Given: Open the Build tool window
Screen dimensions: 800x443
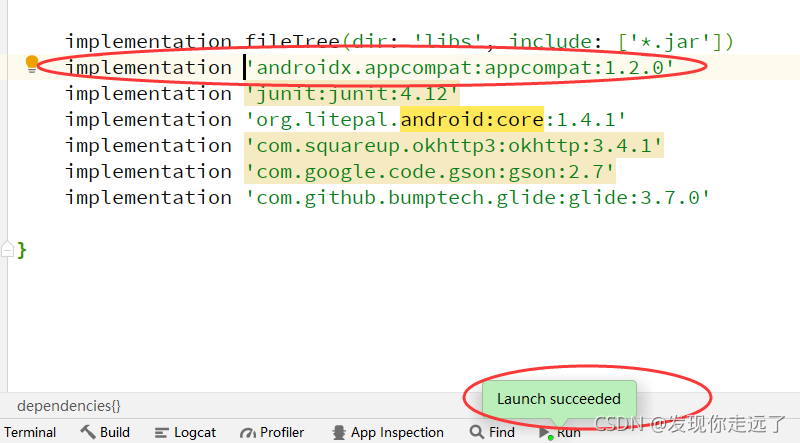Looking at the screenshot, I should pos(105,432).
